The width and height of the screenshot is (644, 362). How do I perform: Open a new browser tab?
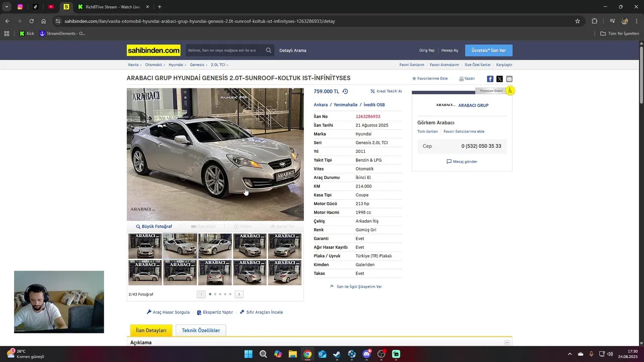click(159, 7)
